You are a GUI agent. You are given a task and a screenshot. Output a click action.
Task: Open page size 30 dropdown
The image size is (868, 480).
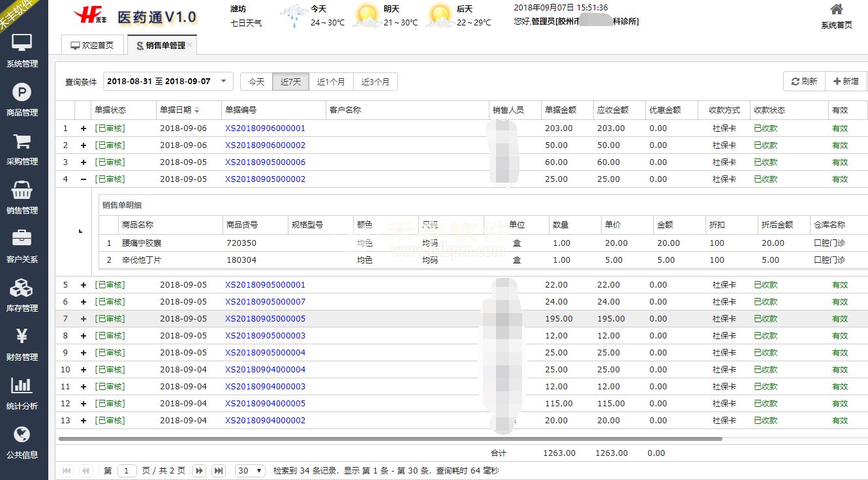tap(251, 470)
